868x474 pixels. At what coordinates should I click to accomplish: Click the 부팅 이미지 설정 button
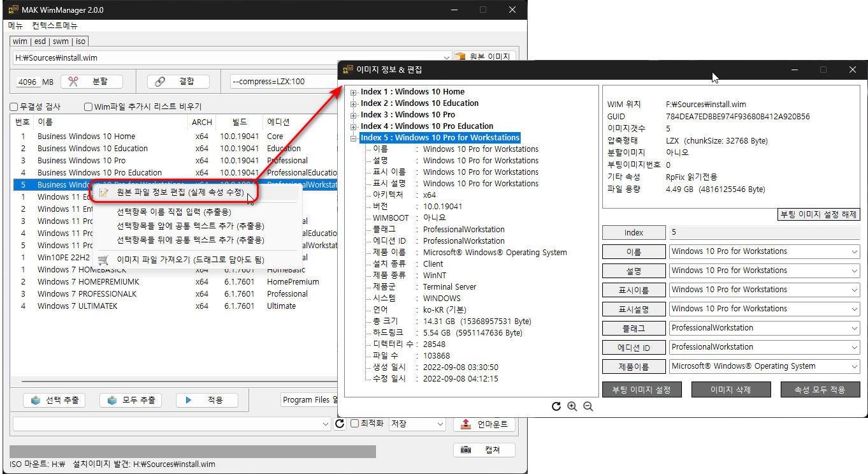[x=641, y=389]
